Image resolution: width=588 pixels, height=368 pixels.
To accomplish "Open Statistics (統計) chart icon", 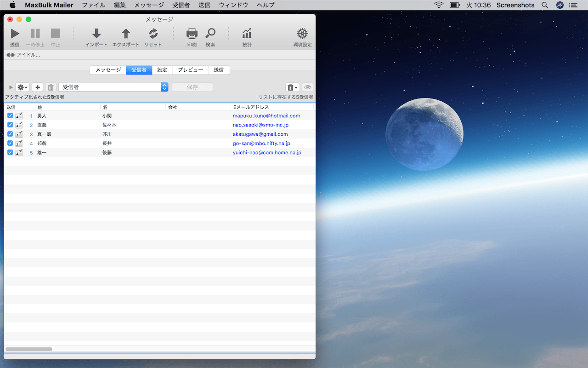I will point(247,34).
